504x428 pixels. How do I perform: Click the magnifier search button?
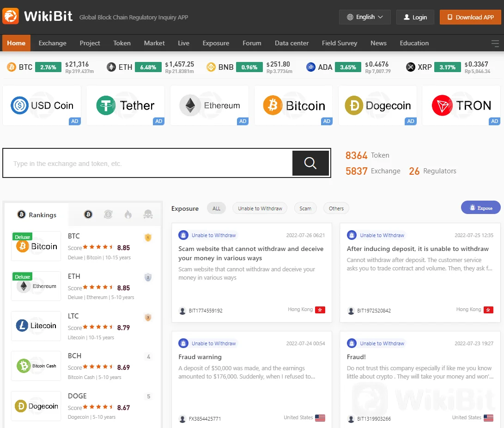click(x=310, y=163)
